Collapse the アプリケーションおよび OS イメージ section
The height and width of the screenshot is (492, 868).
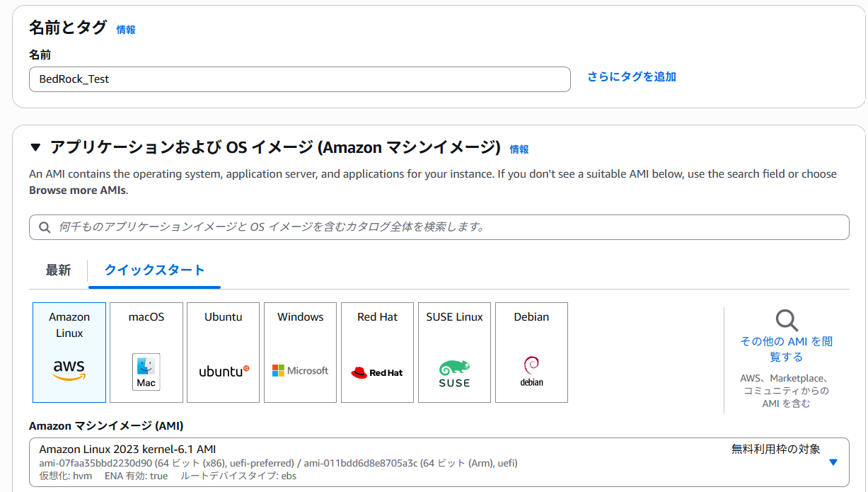pos(37,149)
